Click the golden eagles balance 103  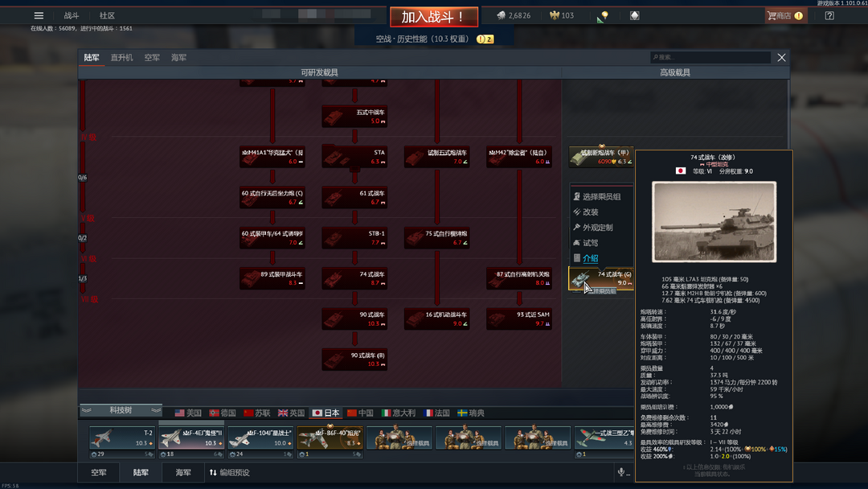click(561, 15)
